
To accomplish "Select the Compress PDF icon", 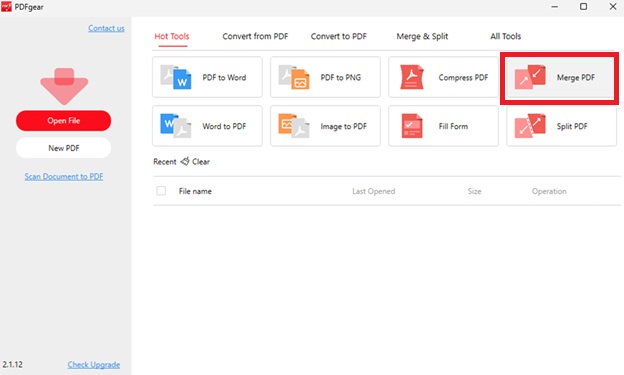I will 412,77.
